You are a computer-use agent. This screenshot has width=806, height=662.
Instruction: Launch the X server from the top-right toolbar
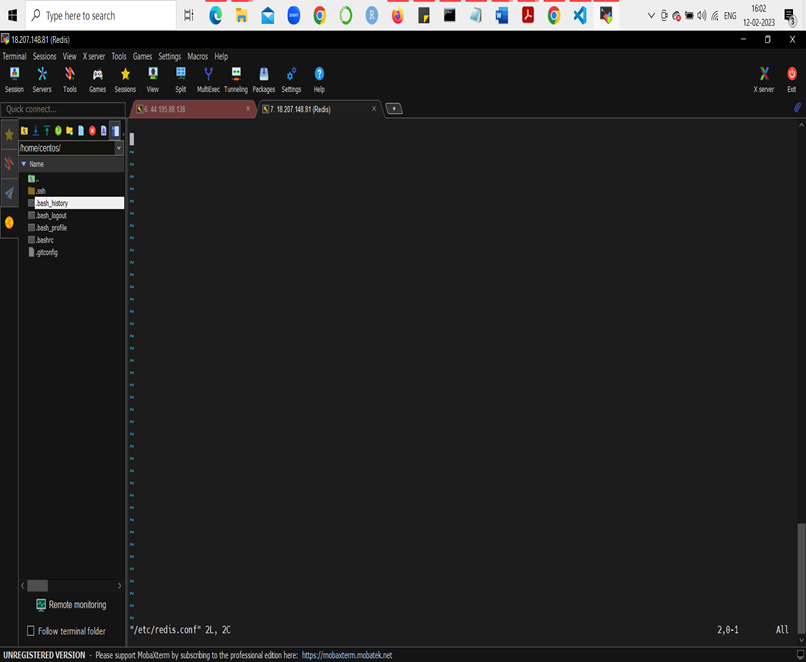coord(763,80)
